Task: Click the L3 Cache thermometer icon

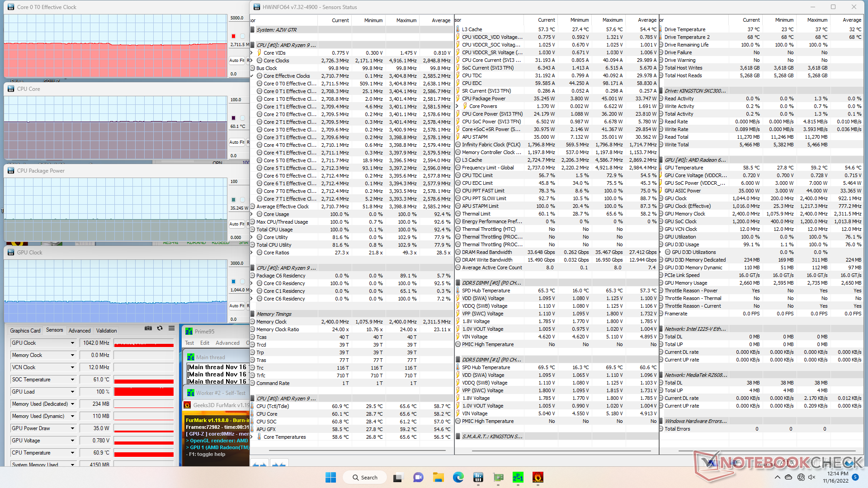Action: tap(458, 29)
